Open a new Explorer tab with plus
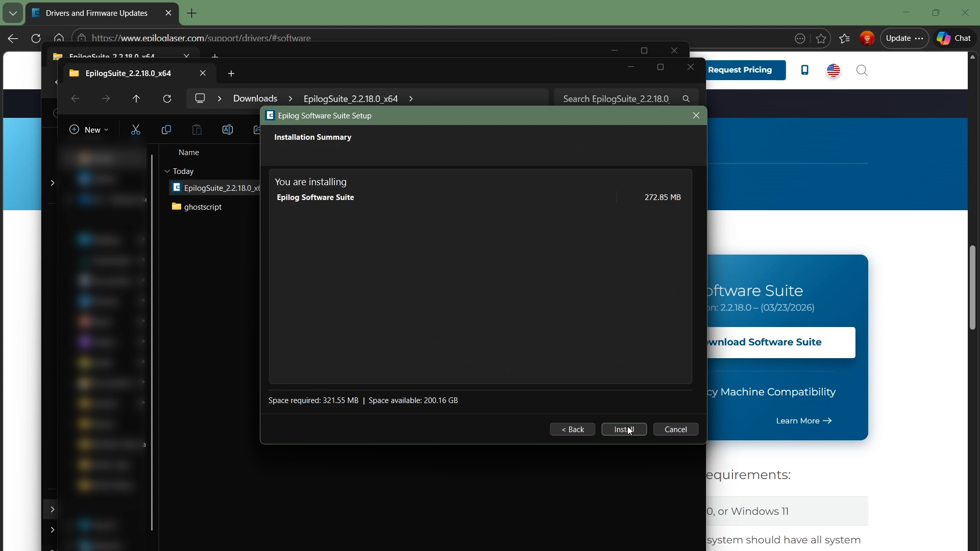The width and height of the screenshot is (980, 551). [231, 74]
